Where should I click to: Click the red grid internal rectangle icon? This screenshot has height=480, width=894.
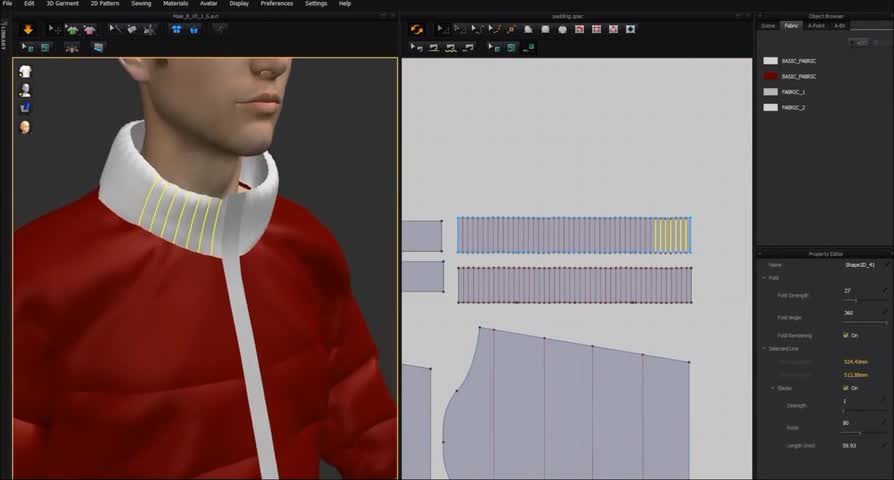(596, 29)
